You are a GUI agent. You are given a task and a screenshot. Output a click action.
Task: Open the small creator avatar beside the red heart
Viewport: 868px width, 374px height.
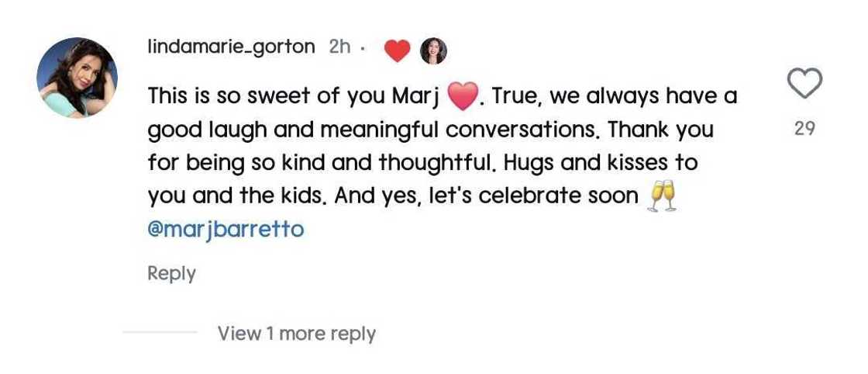pyautogui.click(x=433, y=51)
